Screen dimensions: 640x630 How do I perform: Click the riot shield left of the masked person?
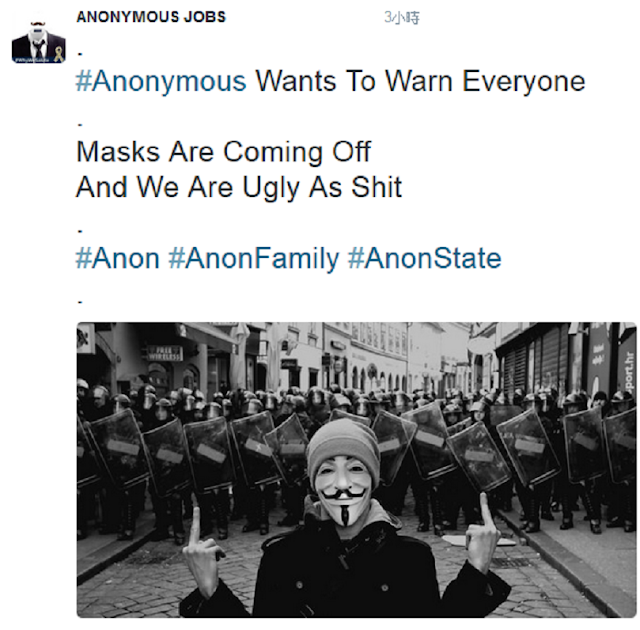point(288,448)
